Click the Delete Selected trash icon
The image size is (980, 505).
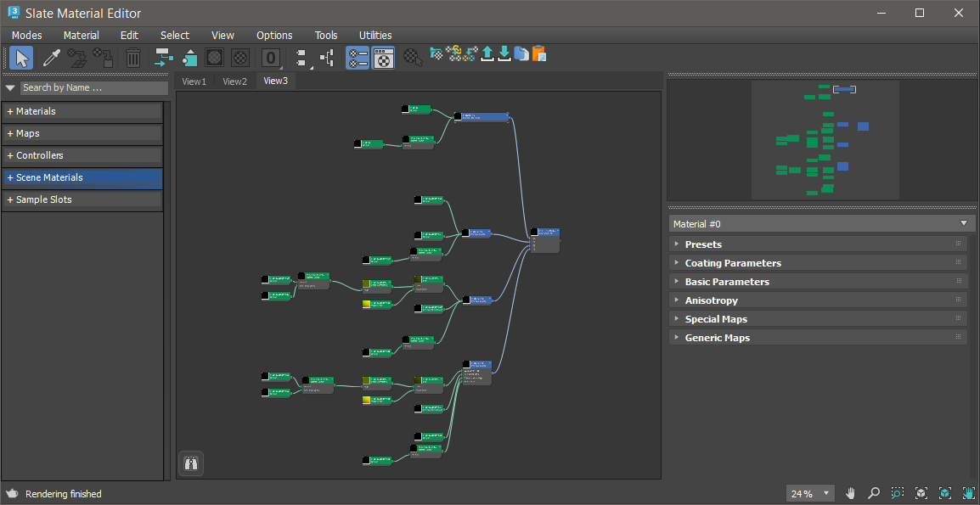(x=133, y=58)
